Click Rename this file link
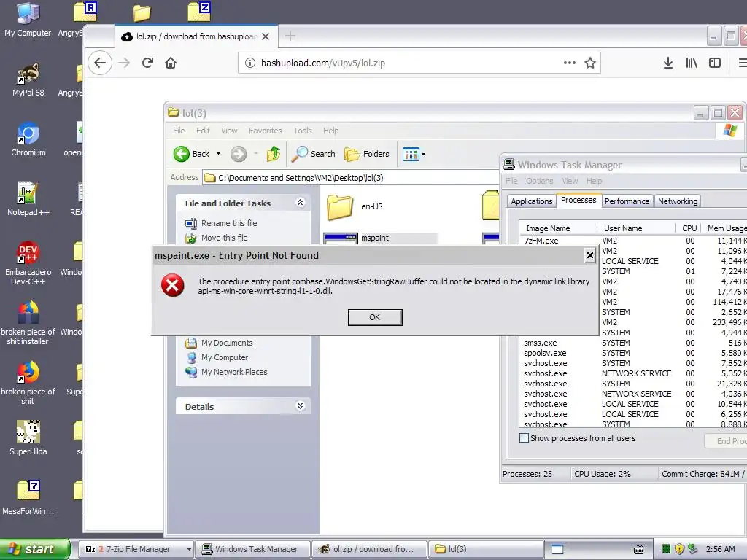This screenshot has width=747, height=560. (x=228, y=223)
